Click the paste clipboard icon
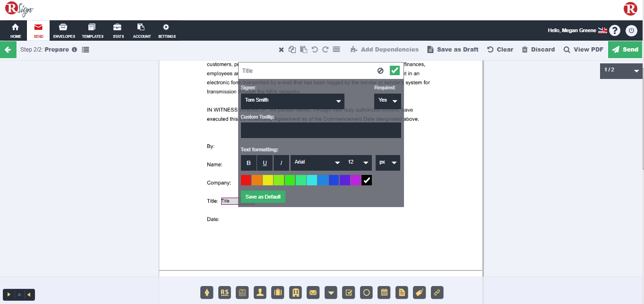Image resolution: width=644 pixels, height=304 pixels. 303,50
